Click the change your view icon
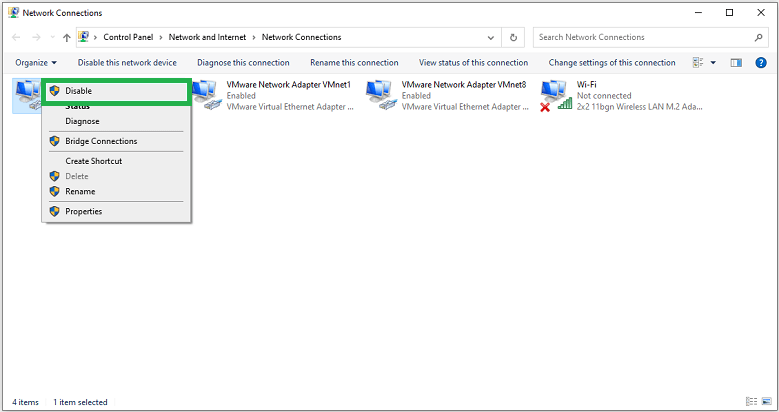This screenshot has width=779, height=412. coord(698,63)
